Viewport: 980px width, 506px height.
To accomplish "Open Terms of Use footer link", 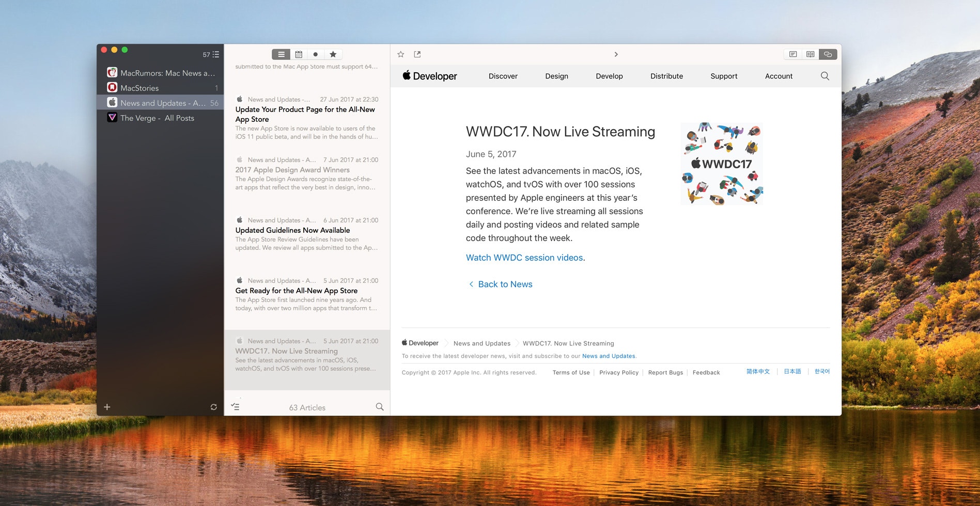I will point(571,372).
